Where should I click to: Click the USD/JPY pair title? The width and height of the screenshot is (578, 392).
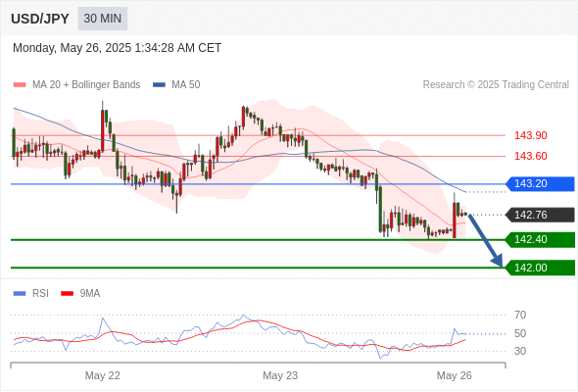(x=40, y=19)
